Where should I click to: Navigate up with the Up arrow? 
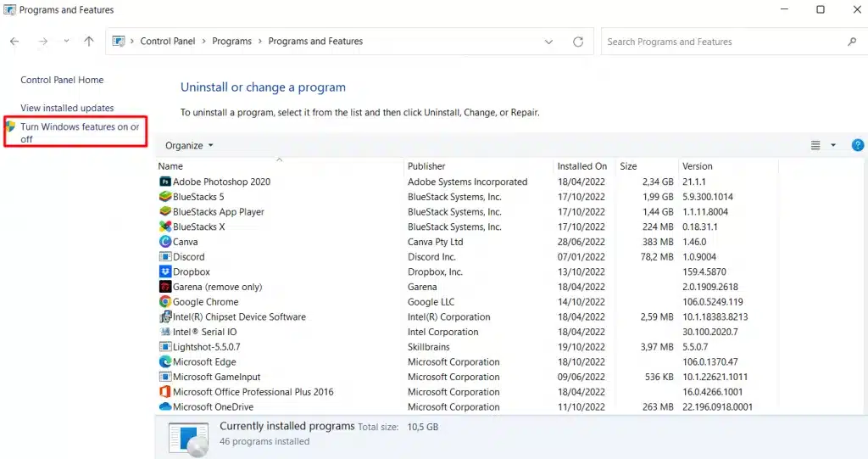[89, 42]
